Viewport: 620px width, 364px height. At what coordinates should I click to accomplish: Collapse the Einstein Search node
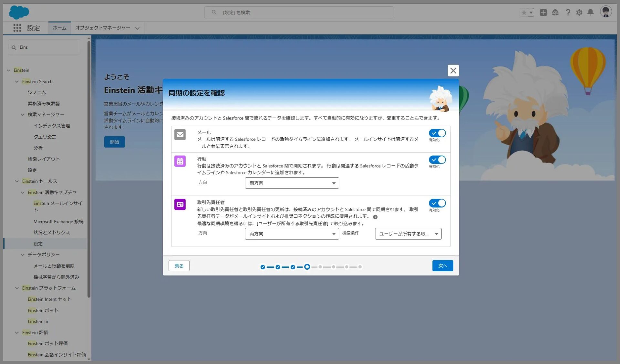(17, 82)
